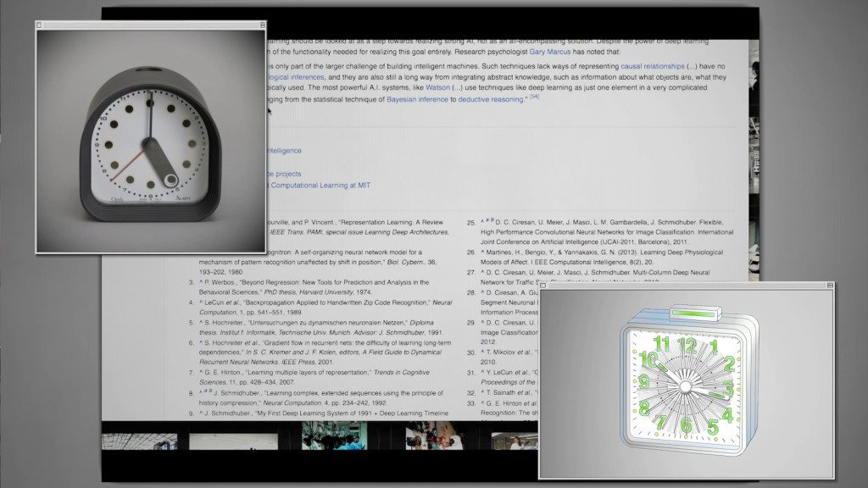Click top-right box of green clock window

pos(829,287)
